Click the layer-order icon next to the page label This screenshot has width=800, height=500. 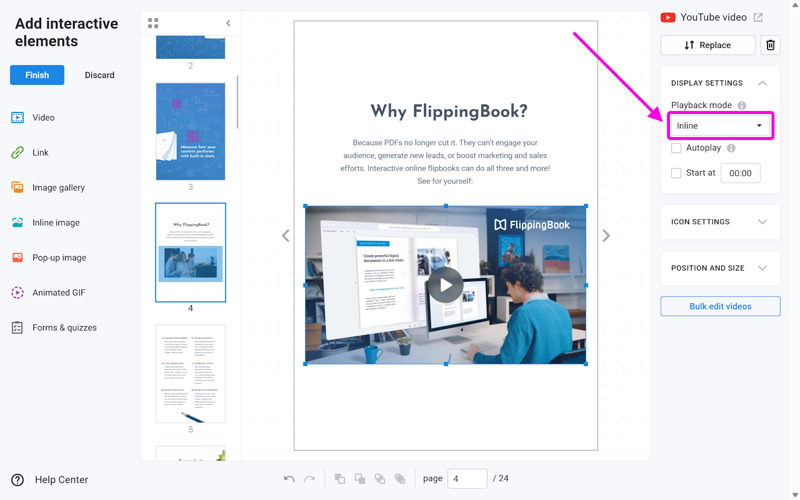[399, 479]
